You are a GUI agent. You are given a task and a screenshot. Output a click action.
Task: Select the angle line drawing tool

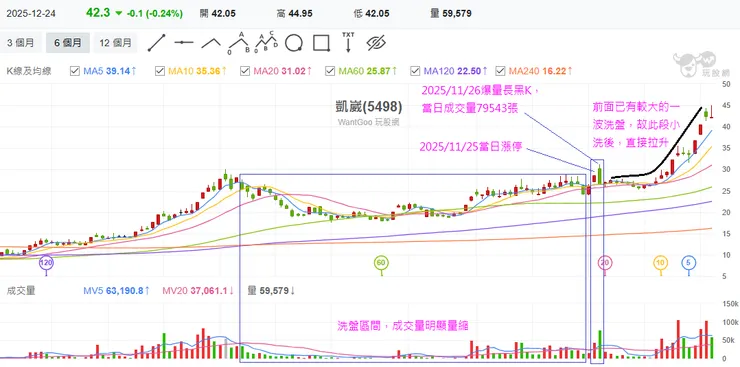click(211, 43)
